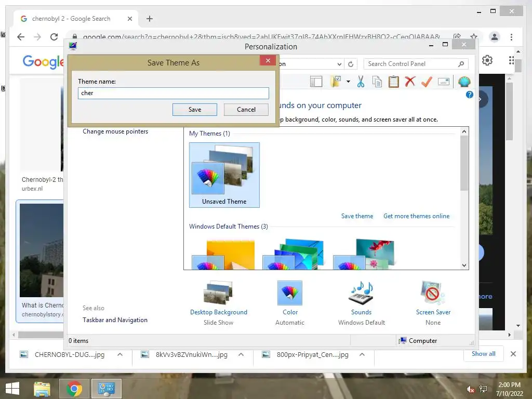
Task: Click the Chrome share page icon
Action: (x=457, y=37)
